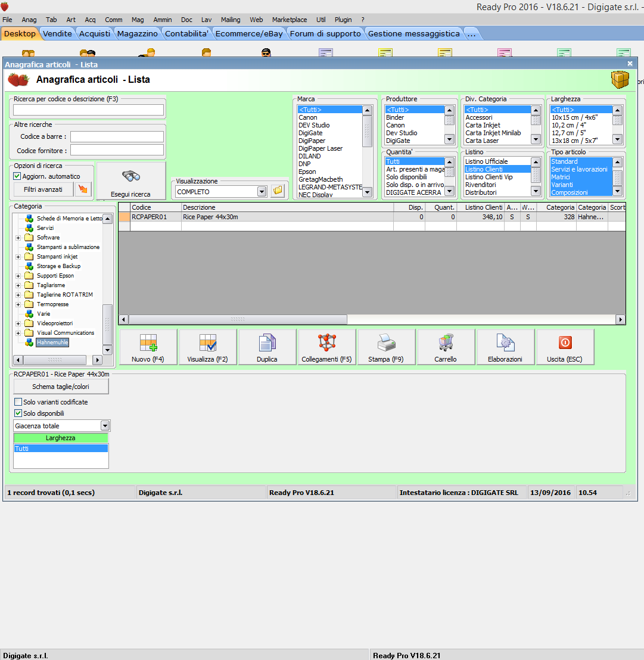This screenshot has width=644, height=660.
Task: Click the Larghezza green header button
Action: click(x=61, y=438)
